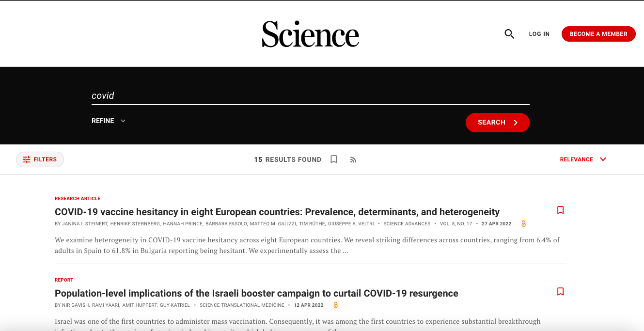Expand the Refine search options

[109, 121]
